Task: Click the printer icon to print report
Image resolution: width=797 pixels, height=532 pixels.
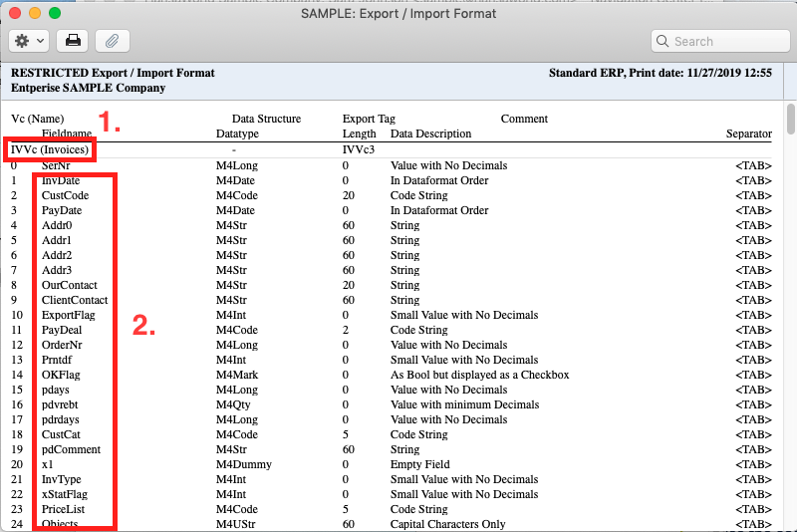Action: point(72,41)
